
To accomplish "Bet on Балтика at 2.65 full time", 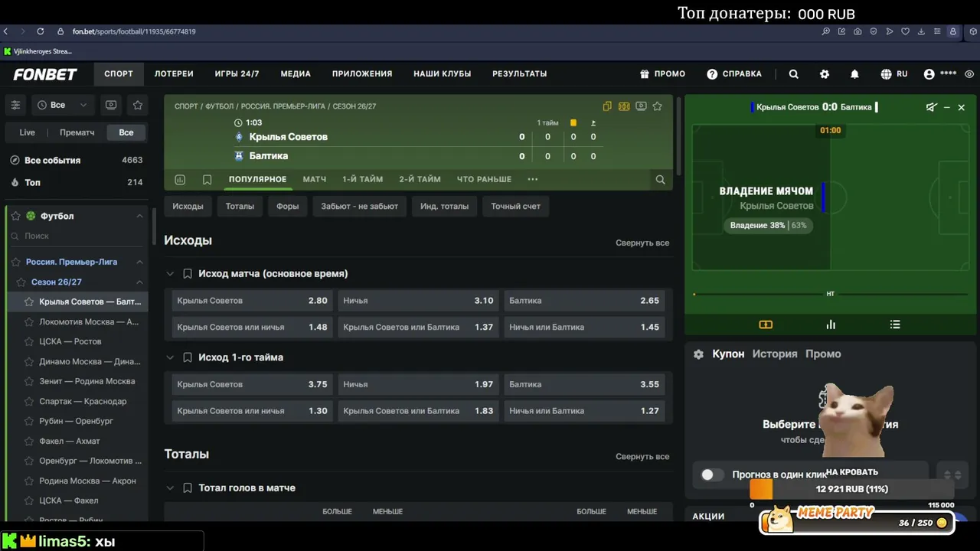I will click(584, 301).
